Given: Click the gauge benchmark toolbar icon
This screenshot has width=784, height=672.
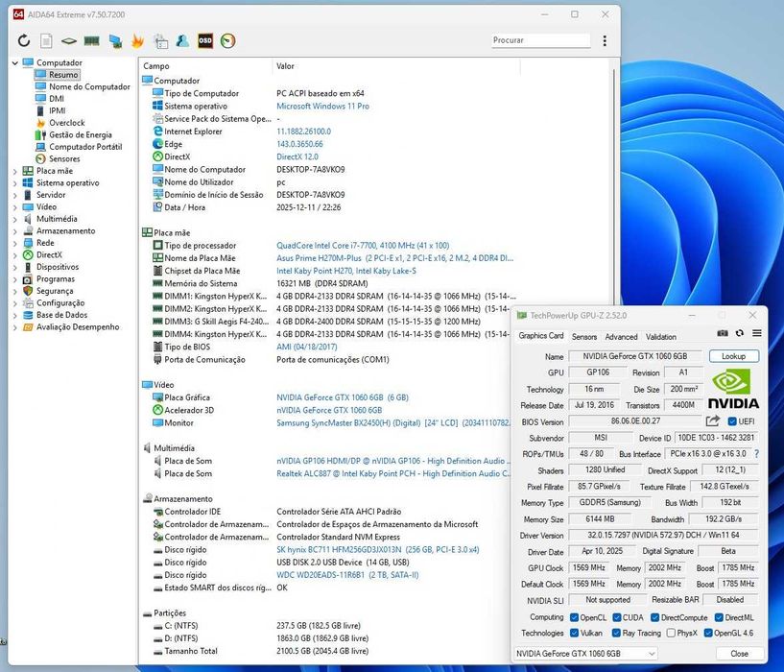Looking at the screenshot, I should 228,40.
